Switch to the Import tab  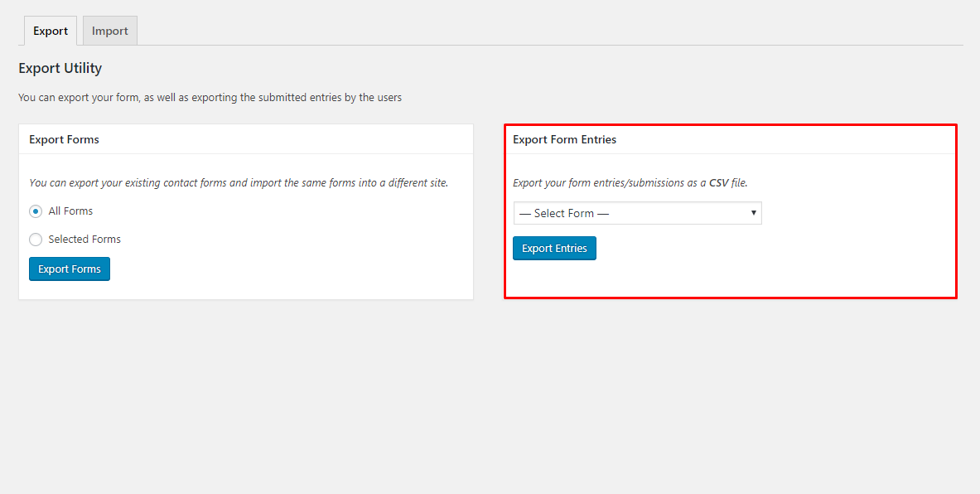[109, 30]
